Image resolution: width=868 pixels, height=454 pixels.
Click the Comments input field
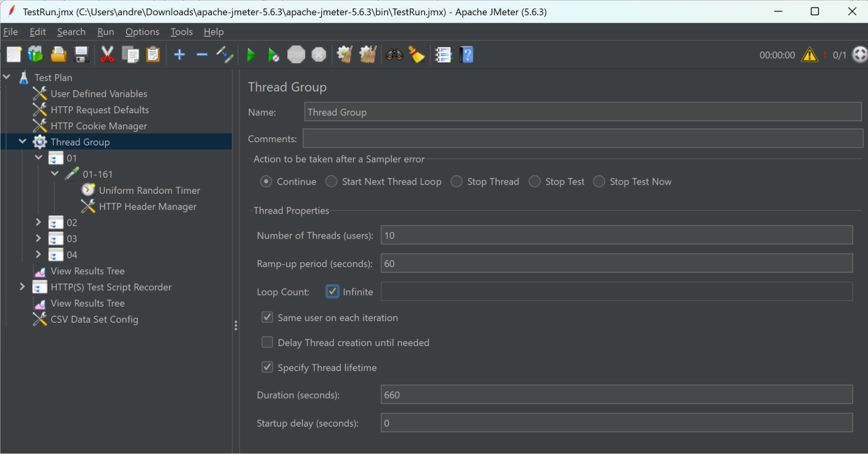click(x=583, y=138)
